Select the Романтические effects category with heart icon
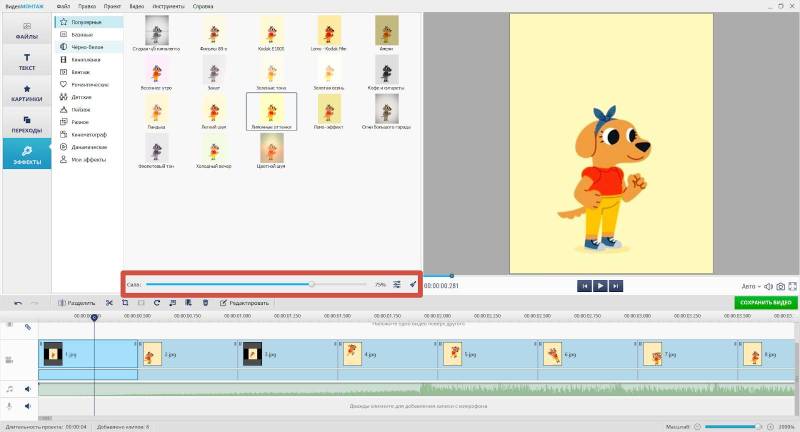Image resolution: width=800 pixels, height=432 pixels. 88,85
